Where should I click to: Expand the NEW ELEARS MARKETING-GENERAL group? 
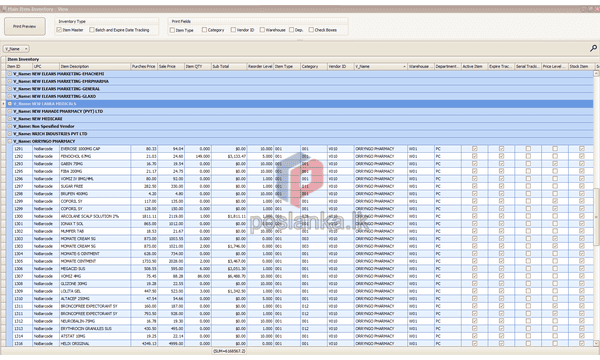(x=10, y=89)
